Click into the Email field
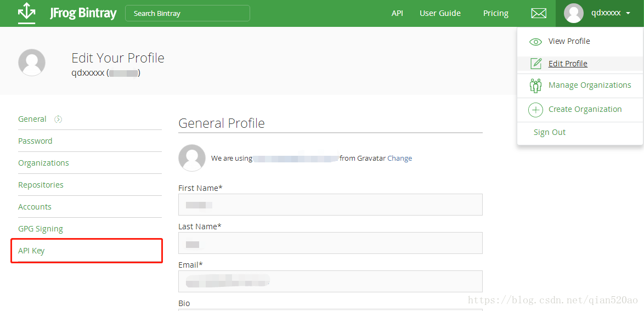 pyautogui.click(x=330, y=281)
